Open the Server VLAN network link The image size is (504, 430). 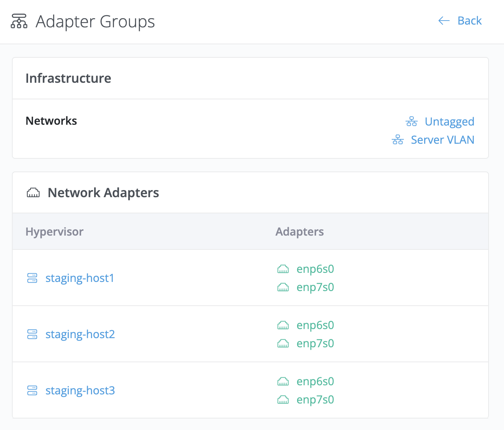pyautogui.click(x=442, y=140)
